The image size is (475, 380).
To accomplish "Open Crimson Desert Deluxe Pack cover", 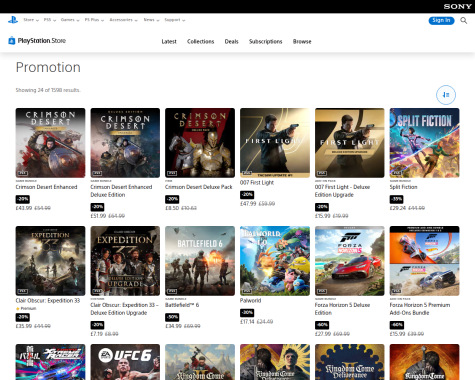I will coord(200,143).
